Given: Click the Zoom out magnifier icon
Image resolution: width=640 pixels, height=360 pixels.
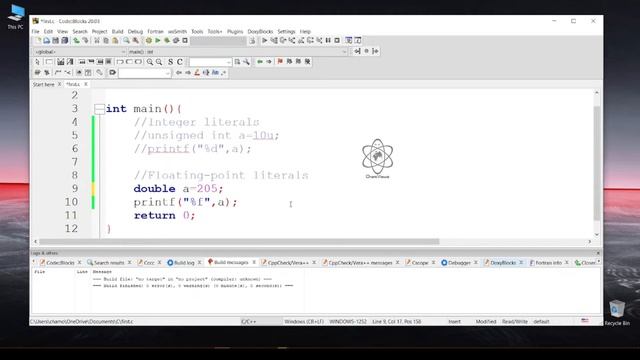Looking at the screenshot, I should click(x=159, y=62).
